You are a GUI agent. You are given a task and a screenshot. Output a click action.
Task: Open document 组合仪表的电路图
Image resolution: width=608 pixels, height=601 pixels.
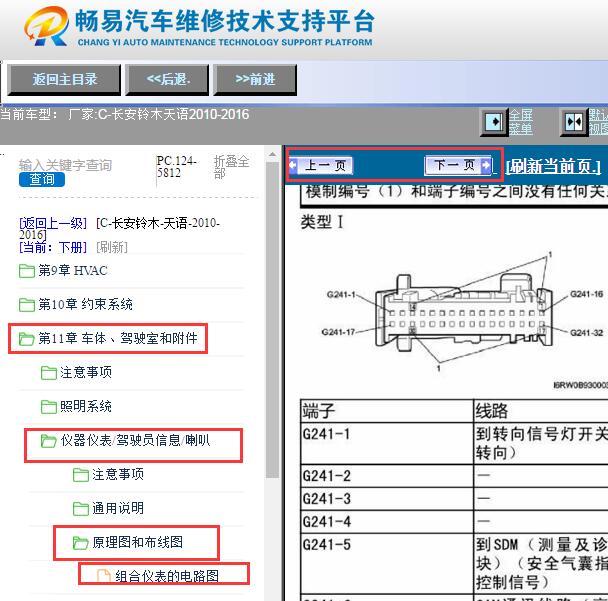point(167,576)
